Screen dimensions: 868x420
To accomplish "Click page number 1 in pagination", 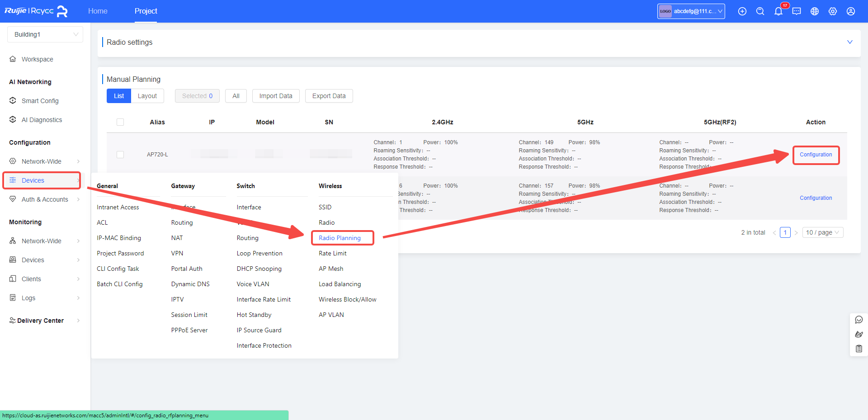I will [x=785, y=232].
